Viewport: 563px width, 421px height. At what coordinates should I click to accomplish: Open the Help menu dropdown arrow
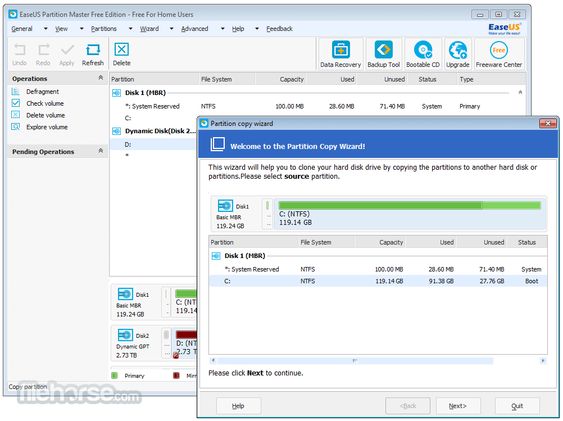click(257, 29)
